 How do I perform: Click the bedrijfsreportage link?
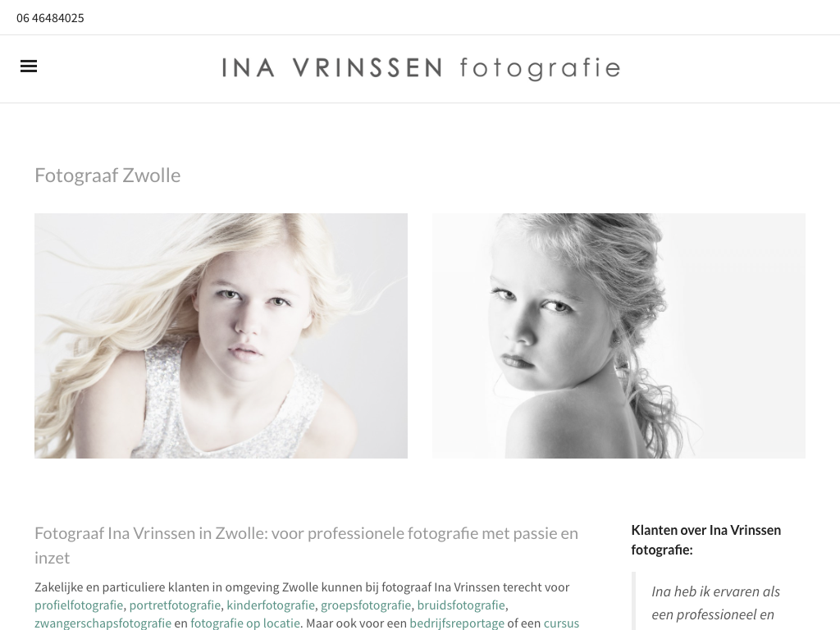457,623
